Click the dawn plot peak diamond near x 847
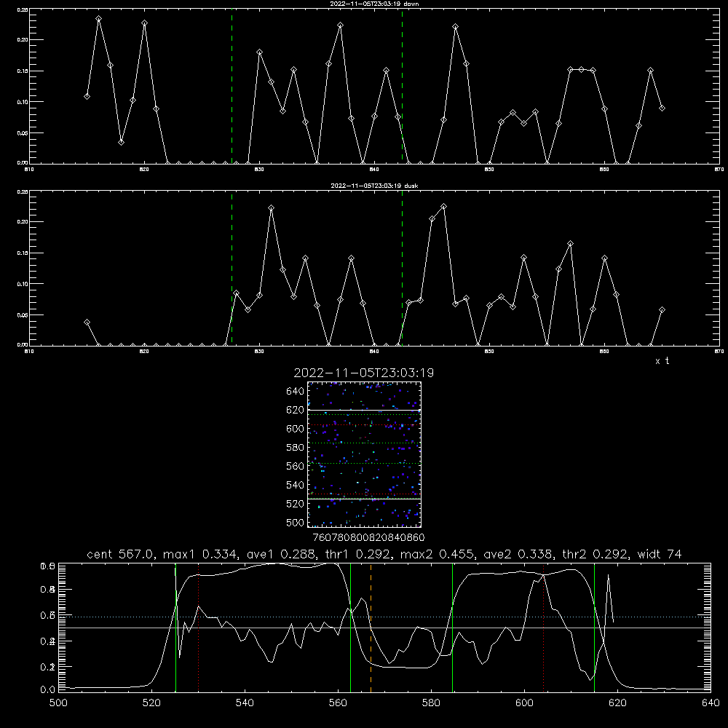 [455, 26]
